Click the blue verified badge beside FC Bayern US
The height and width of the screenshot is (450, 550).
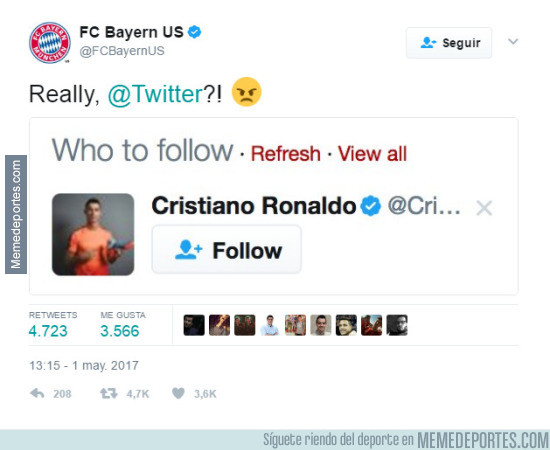coord(194,32)
